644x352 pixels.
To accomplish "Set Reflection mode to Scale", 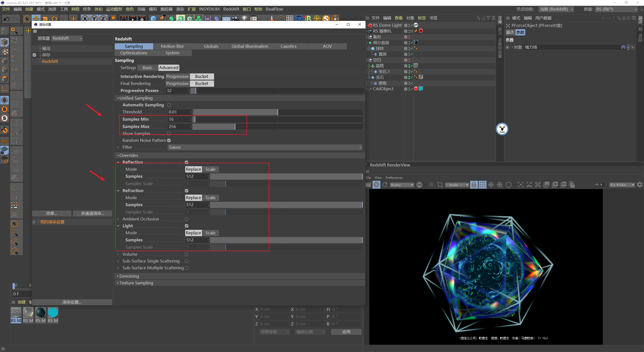I will (x=210, y=169).
